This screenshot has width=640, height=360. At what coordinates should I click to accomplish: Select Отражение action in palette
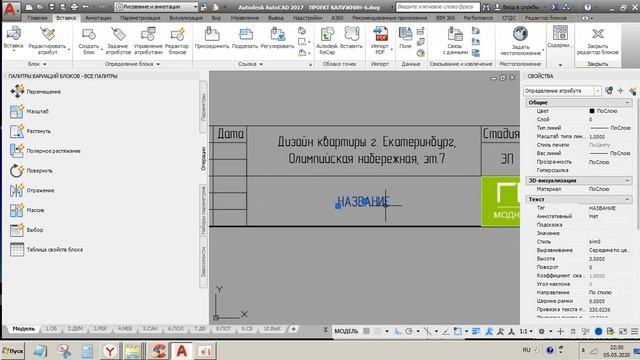(x=32, y=190)
